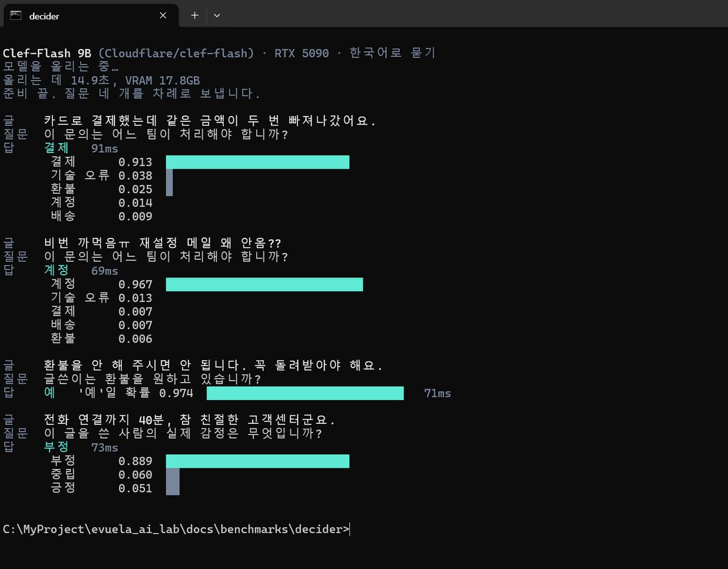728x569 pixels.
Task: Click the answer 부정 in teal
Action: click(x=56, y=447)
